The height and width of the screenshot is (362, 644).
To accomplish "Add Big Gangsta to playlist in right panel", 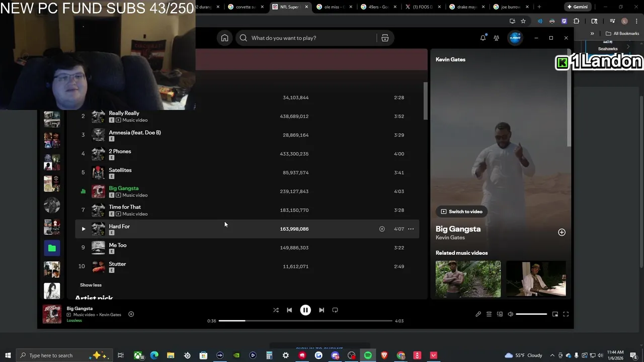I will coord(561,232).
